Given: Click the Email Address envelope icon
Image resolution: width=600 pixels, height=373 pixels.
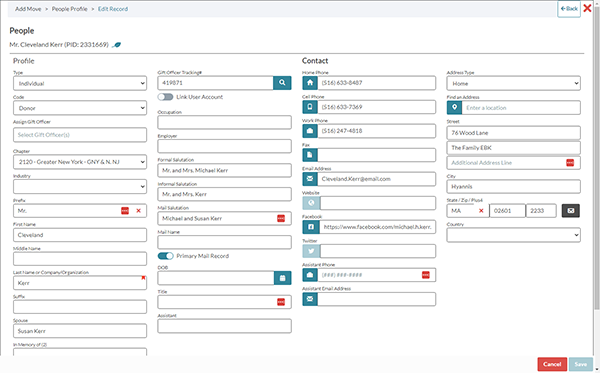Looking at the screenshot, I should pyautogui.click(x=310, y=179).
